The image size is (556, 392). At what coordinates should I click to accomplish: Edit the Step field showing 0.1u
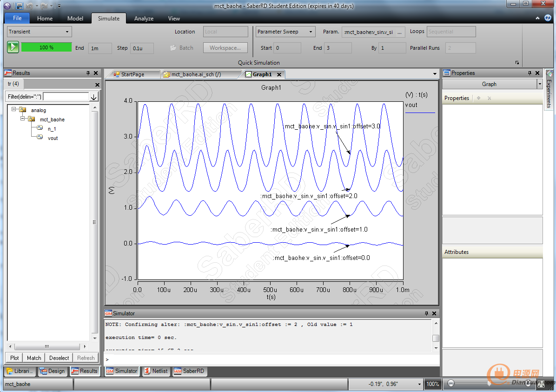pyautogui.click(x=142, y=48)
